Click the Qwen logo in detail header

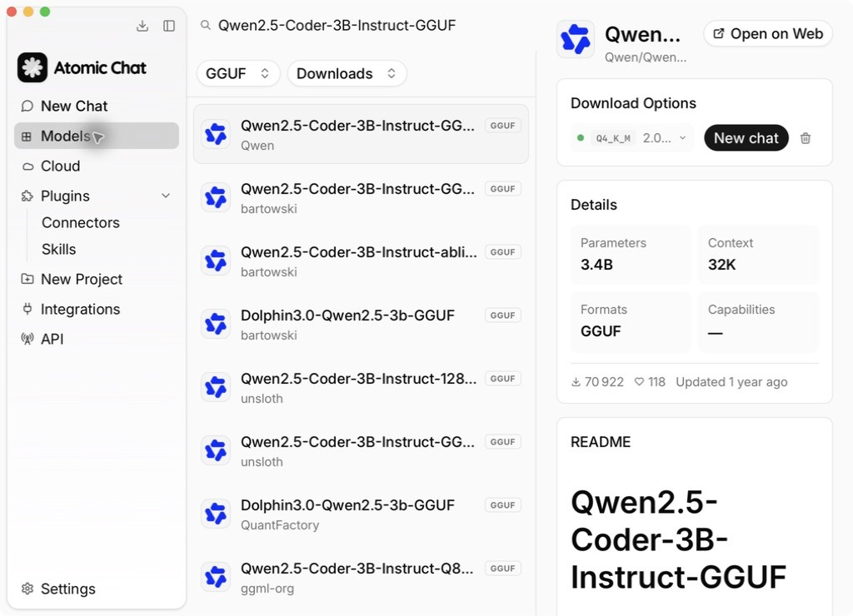coord(576,39)
